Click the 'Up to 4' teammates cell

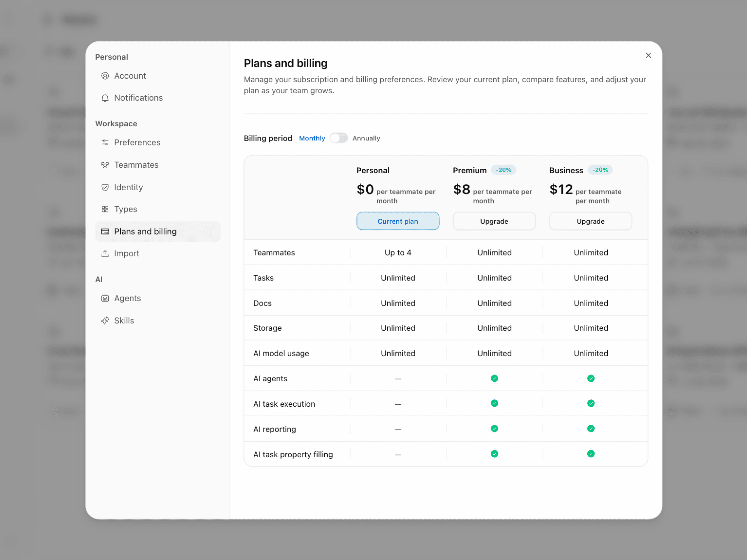tap(398, 253)
